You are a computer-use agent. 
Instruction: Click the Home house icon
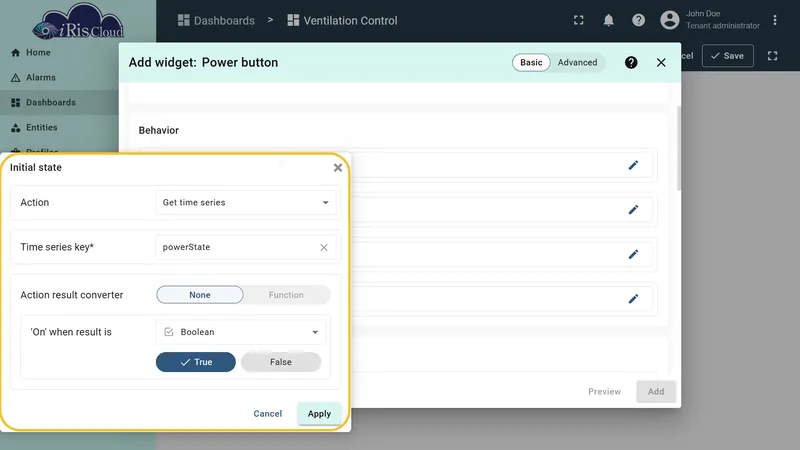pyautogui.click(x=15, y=53)
